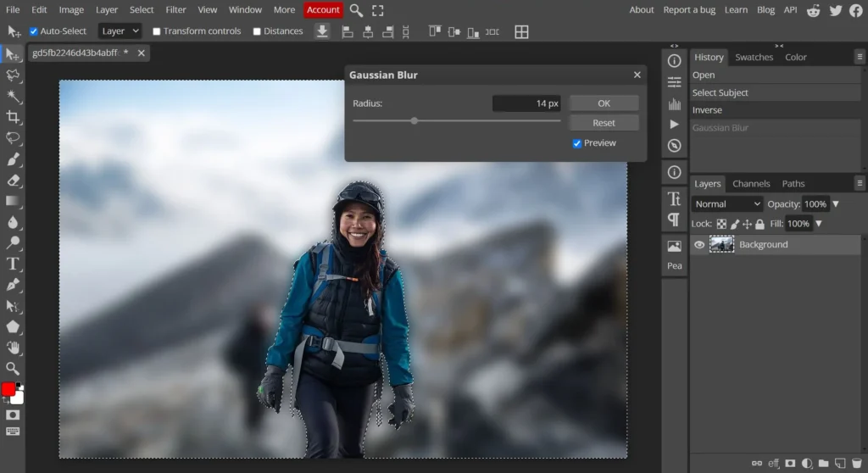
Task: Click the Radius slider handle
Action: [415, 121]
